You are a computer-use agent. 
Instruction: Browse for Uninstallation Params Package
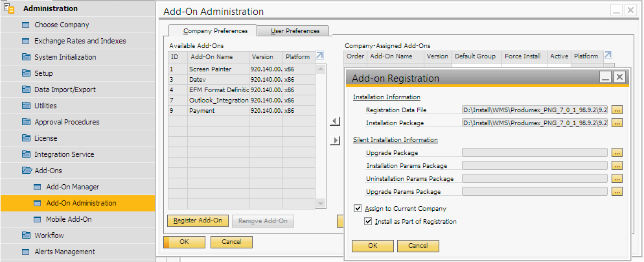click(617, 178)
